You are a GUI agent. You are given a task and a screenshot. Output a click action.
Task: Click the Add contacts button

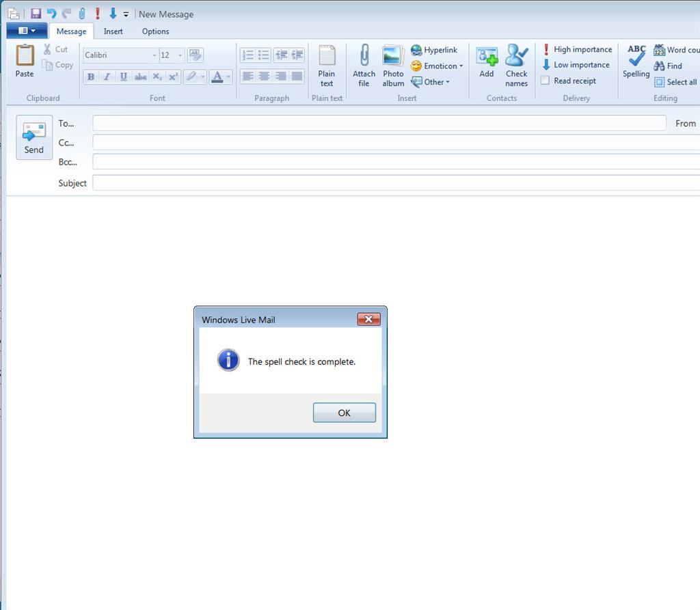click(x=487, y=61)
